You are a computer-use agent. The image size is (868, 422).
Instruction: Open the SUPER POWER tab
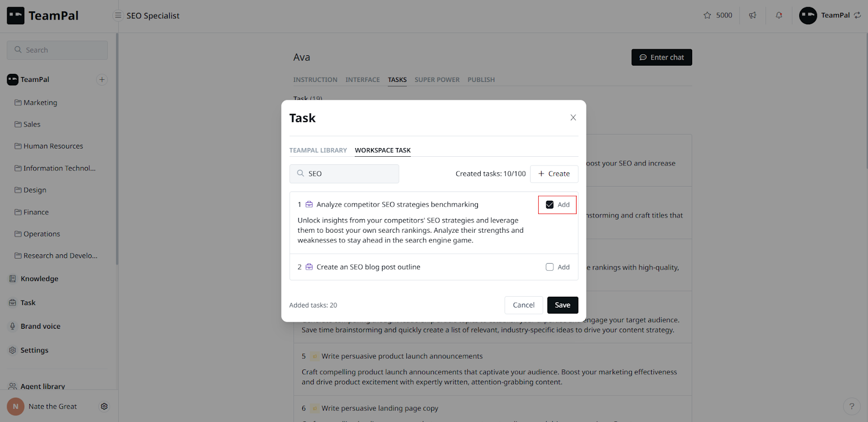click(437, 80)
